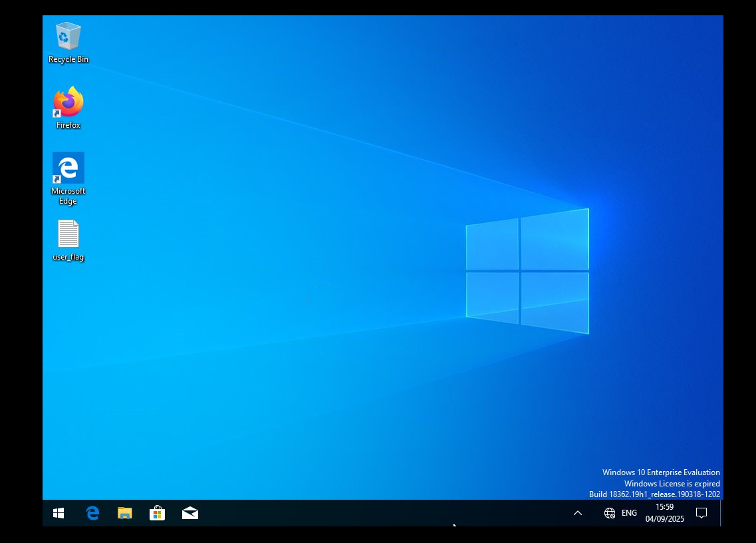Click the network globe tray icon

609,513
